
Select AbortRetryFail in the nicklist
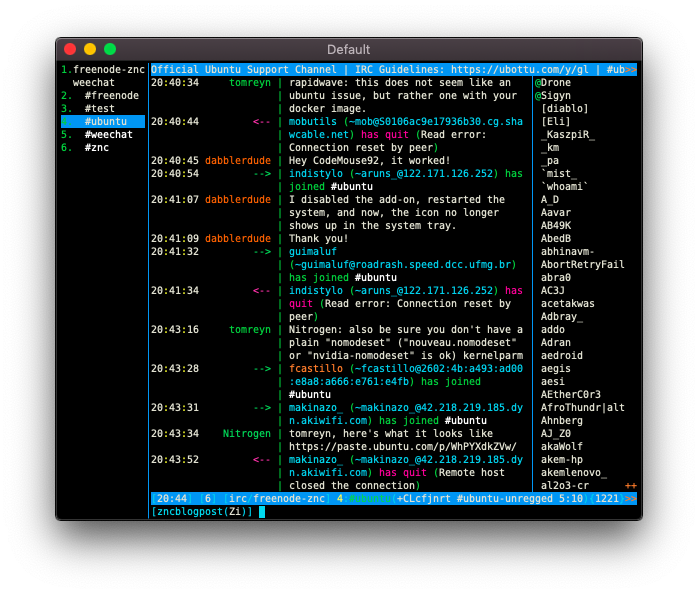[582, 264]
